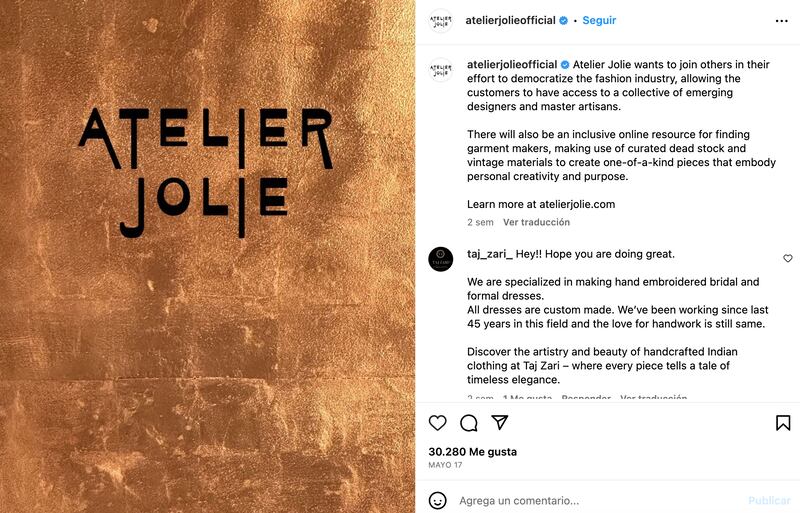Image resolution: width=800 pixels, height=513 pixels.
Task: Click the blue verified badge in header
Action: coord(563,20)
